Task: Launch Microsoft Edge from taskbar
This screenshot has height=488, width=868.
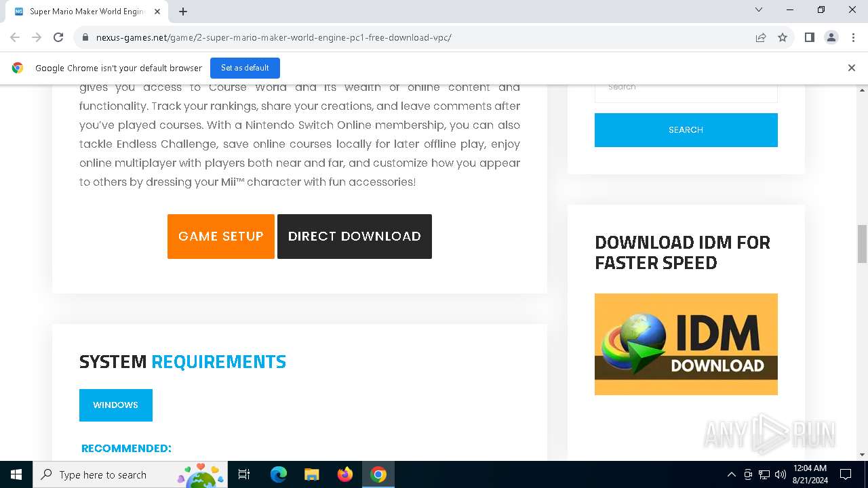Action: pyautogui.click(x=279, y=474)
